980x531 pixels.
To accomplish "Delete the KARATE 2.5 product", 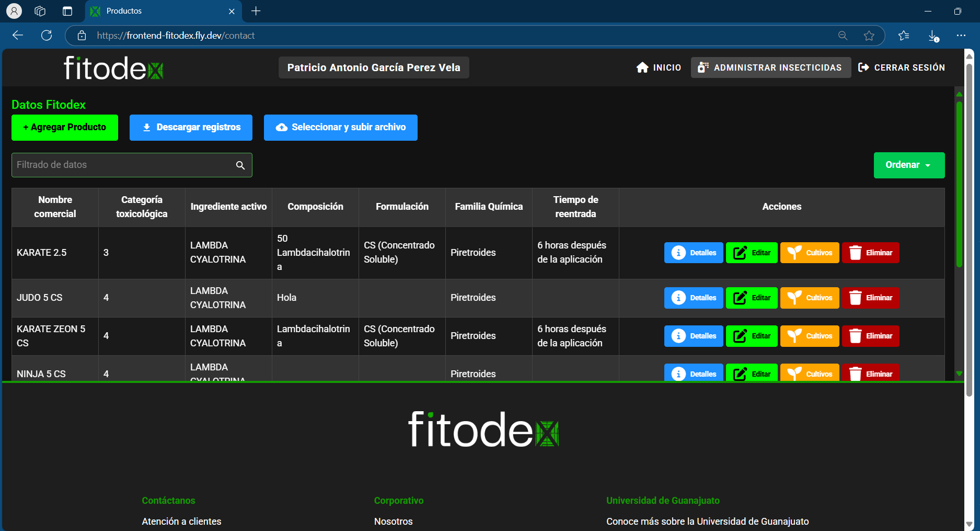I will coord(871,253).
